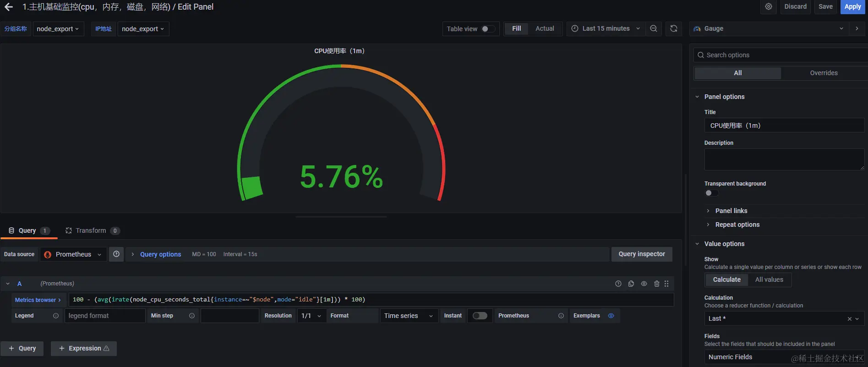The width and height of the screenshot is (868, 367).
Task: Open Gauge visualization type dropdown
Action: (768, 28)
